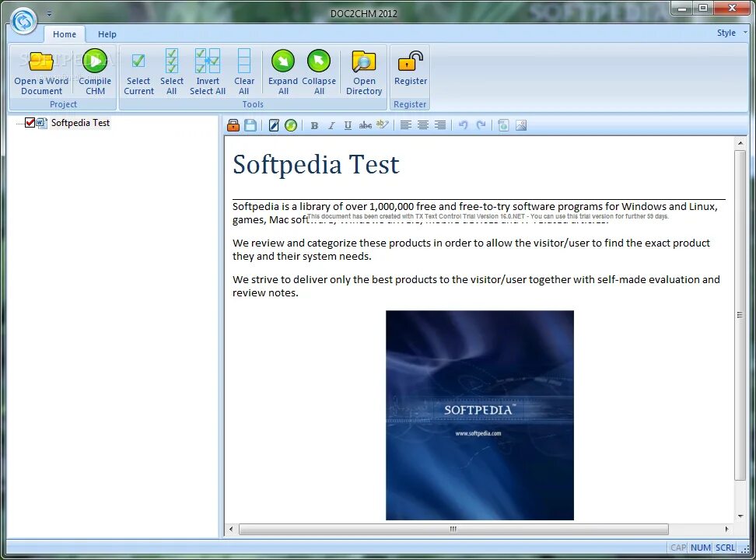The image size is (756, 560).
Task: Click Select Current in Tools
Action: (x=138, y=73)
